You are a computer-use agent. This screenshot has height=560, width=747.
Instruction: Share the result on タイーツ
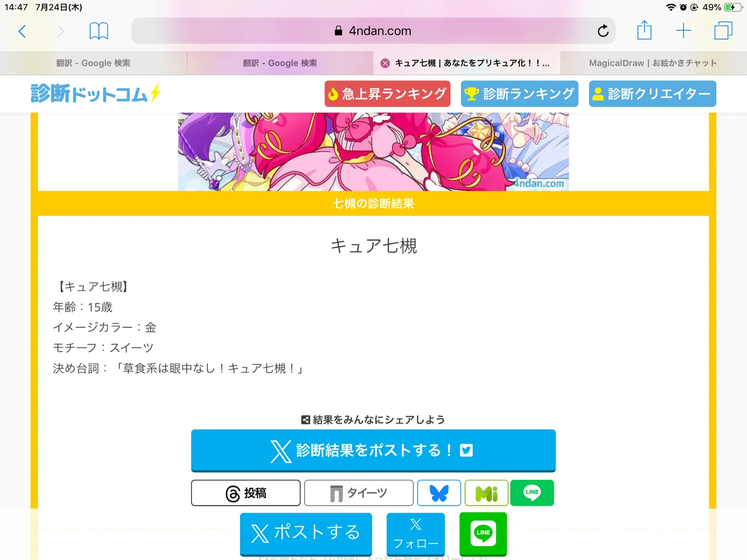tap(359, 493)
